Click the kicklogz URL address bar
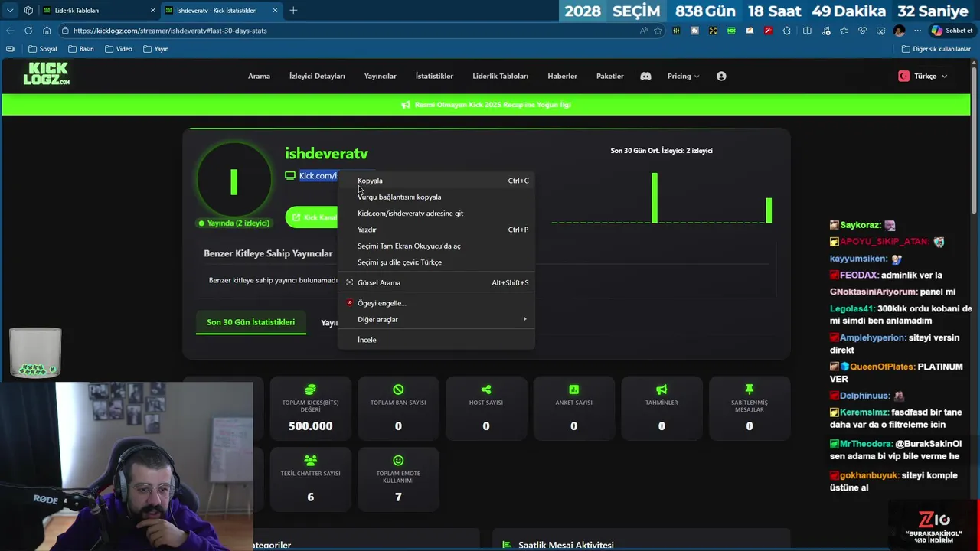Viewport: 980px width, 551px height. (x=345, y=31)
